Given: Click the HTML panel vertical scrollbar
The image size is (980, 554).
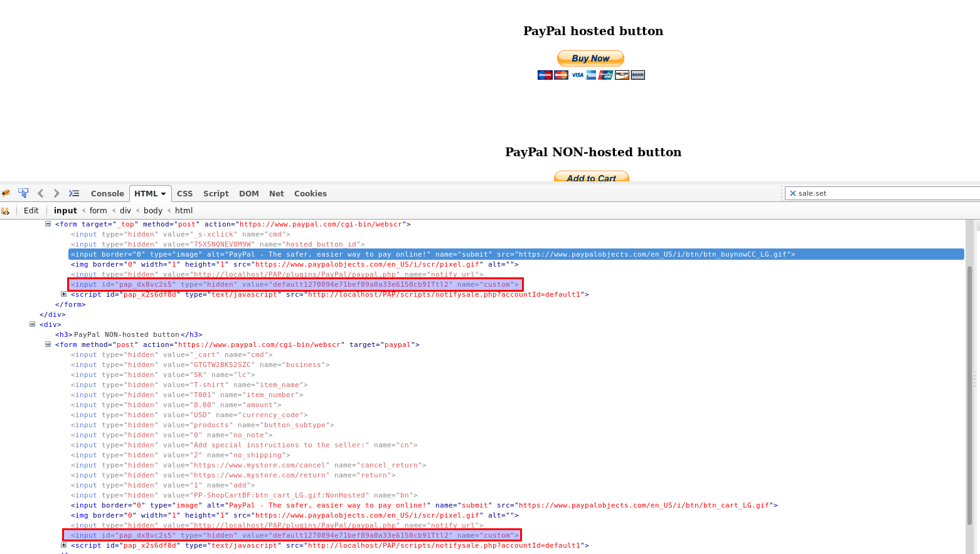Looking at the screenshot, I should [x=970, y=395].
